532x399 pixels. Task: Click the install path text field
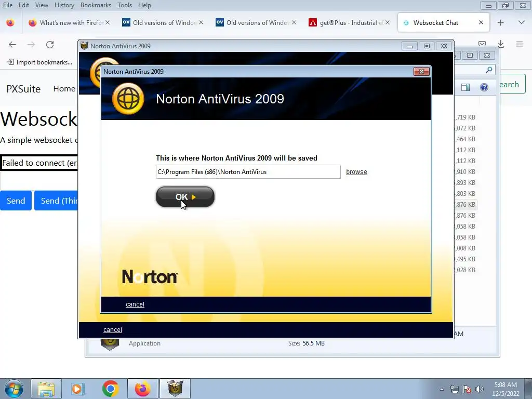coord(248,171)
